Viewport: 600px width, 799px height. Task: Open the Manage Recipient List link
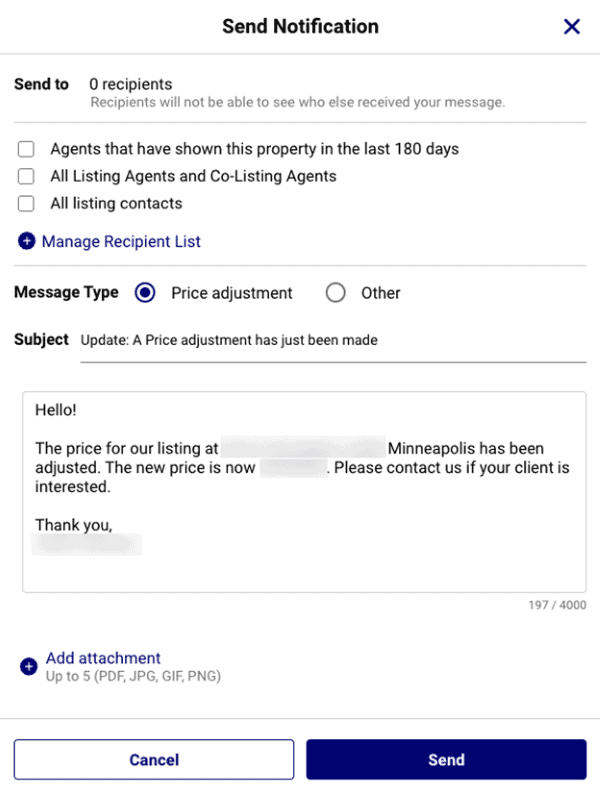tap(121, 242)
